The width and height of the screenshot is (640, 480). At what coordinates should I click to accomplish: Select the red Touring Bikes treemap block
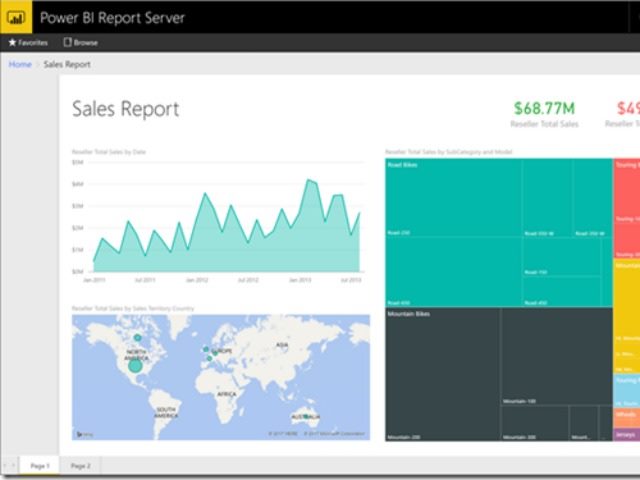point(627,208)
